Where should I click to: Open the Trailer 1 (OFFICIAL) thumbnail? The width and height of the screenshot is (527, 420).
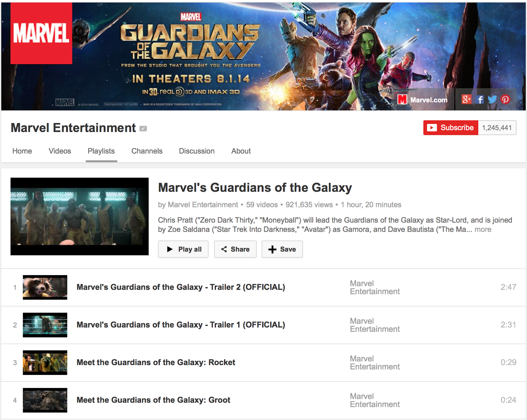45,325
